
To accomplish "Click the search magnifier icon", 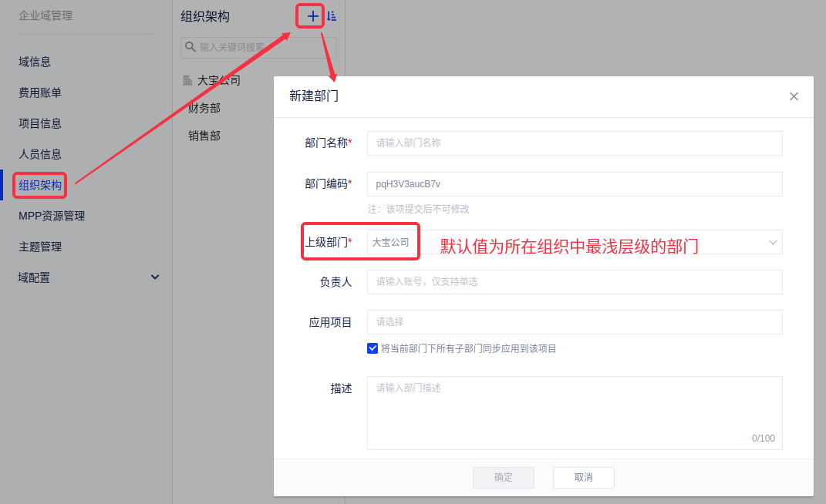I will click(x=190, y=47).
